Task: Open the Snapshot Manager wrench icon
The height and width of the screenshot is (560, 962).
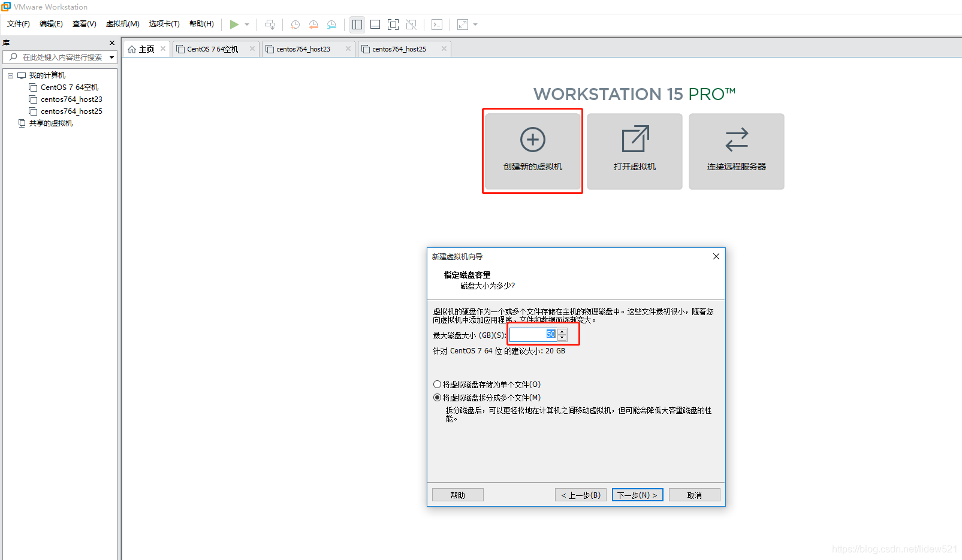Action: pyautogui.click(x=331, y=25)
